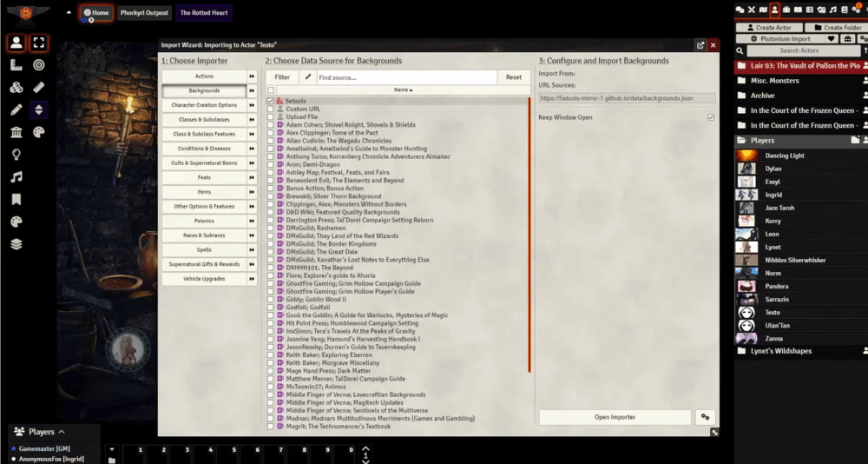The image size is (868, 464).
Task: Select the Drawing Tools pencil
Action: point(16,109)
